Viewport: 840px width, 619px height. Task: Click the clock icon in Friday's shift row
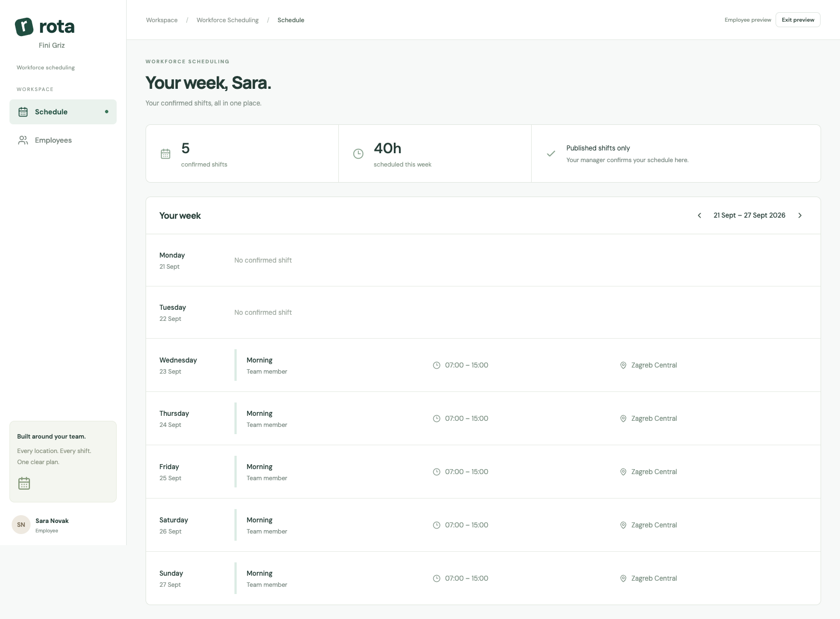[437, 472]
